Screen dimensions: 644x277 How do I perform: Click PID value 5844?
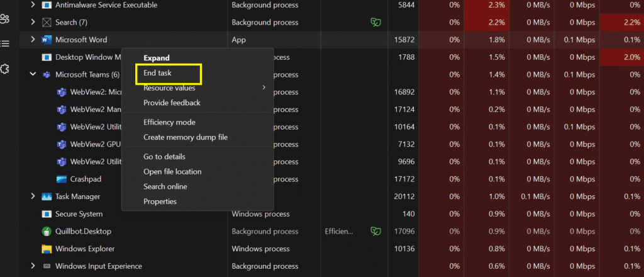tap(406, 5)
